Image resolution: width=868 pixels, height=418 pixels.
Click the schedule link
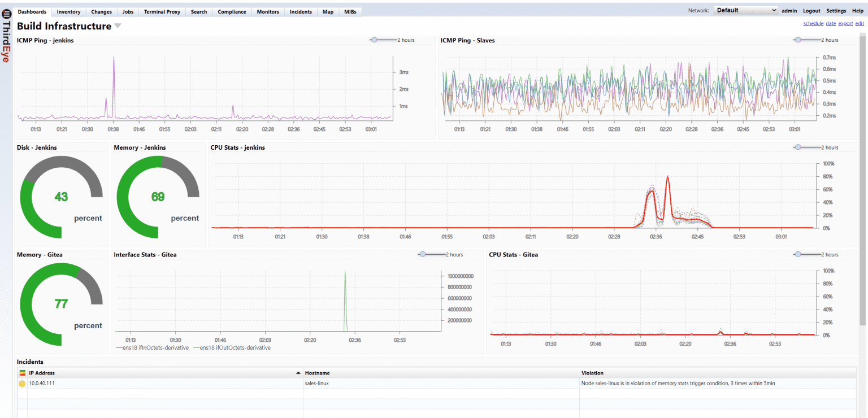click(x=813, y=24)
